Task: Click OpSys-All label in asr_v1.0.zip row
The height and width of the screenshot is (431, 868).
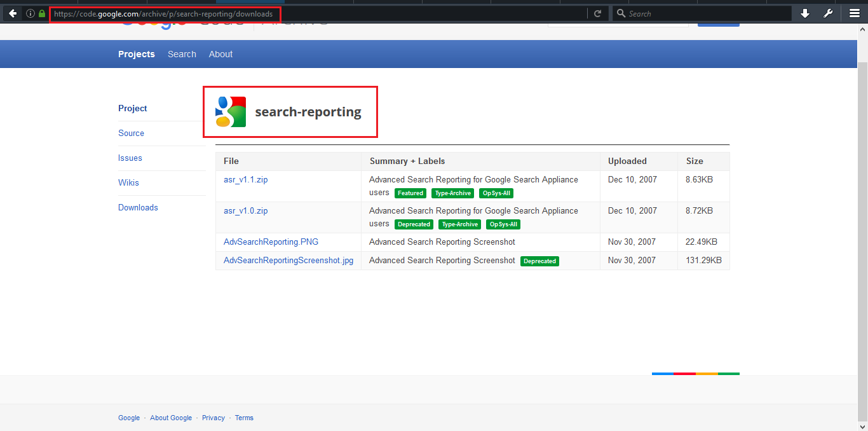Action: pyautogui.click(x=504, y=224)
